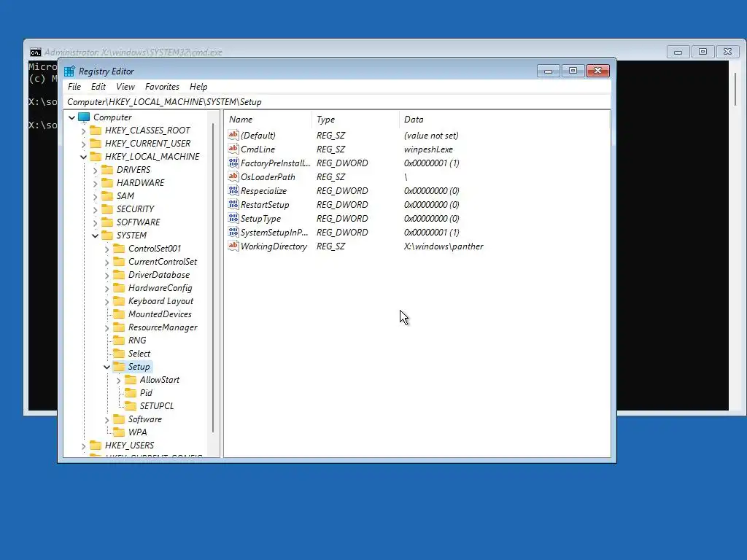The image size is (747, 560).
Task: Click the RNG folder icon
Action: coord(119,341)
